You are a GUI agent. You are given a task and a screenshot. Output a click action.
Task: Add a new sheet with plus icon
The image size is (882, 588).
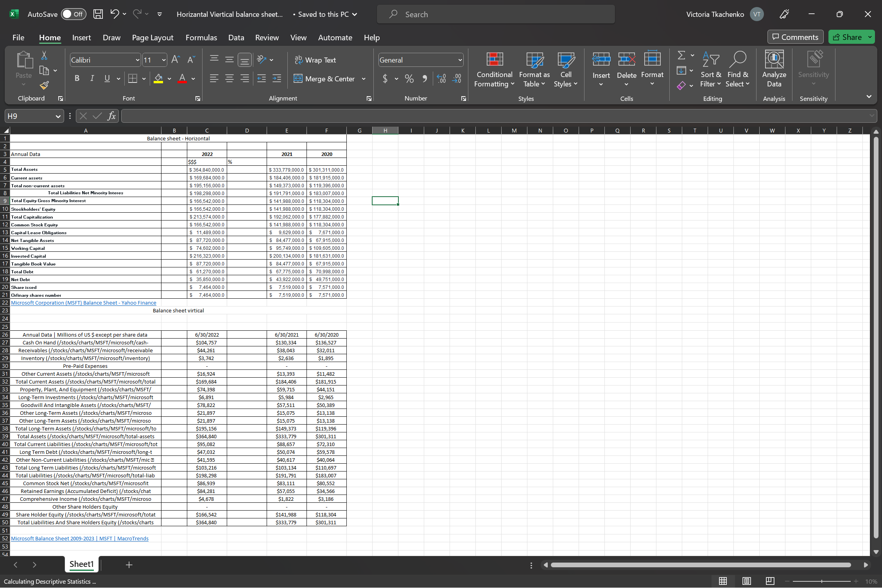[129, 565]
